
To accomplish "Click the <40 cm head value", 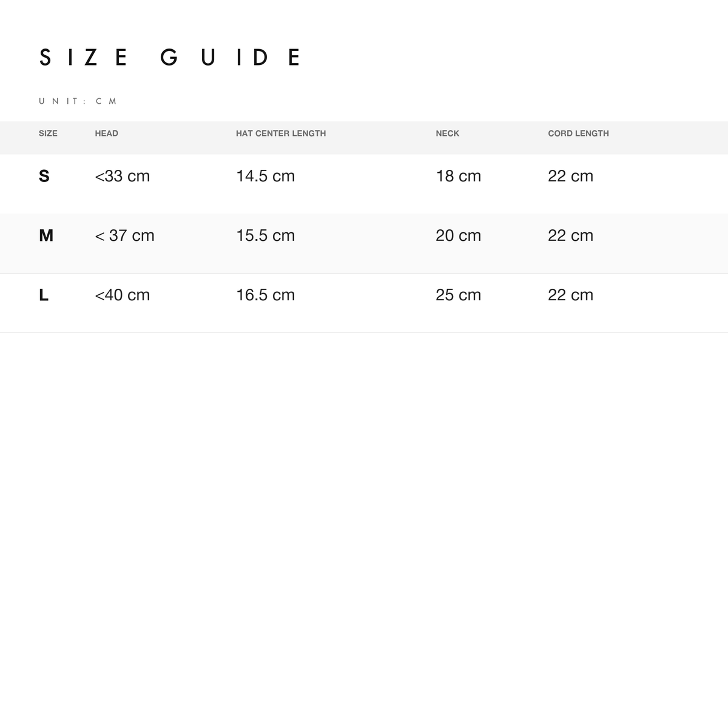I will pyautogui.click(x=123, y=295).
